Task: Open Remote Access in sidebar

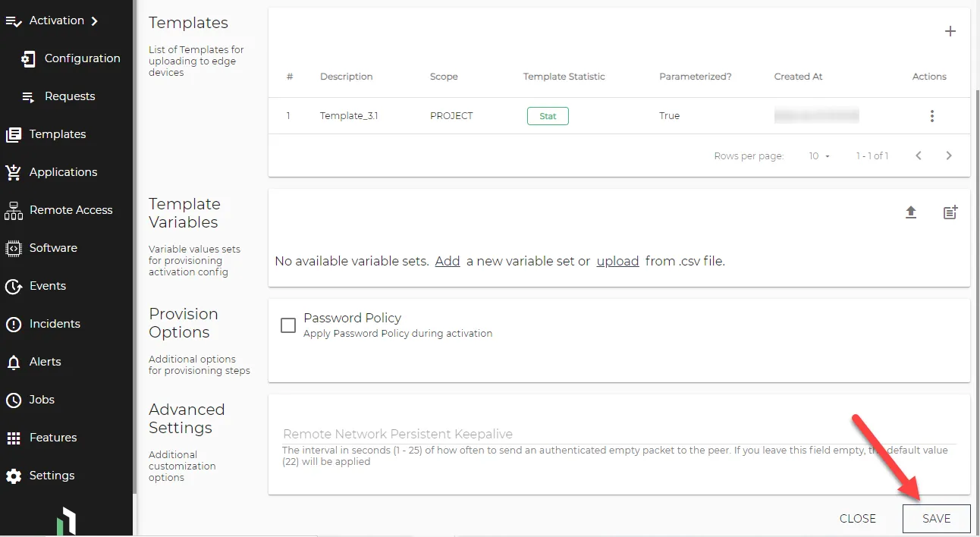Action: [x=71, y=210]
